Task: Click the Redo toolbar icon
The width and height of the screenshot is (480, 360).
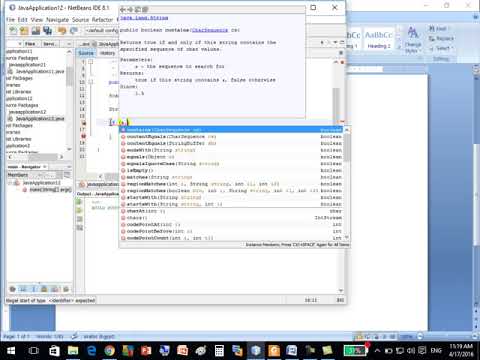Action: click(74, 31)
